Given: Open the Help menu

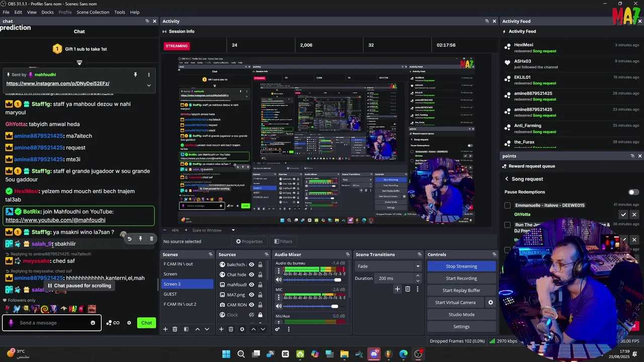Looking at the screenshot, I should click(x=135, y=12).
